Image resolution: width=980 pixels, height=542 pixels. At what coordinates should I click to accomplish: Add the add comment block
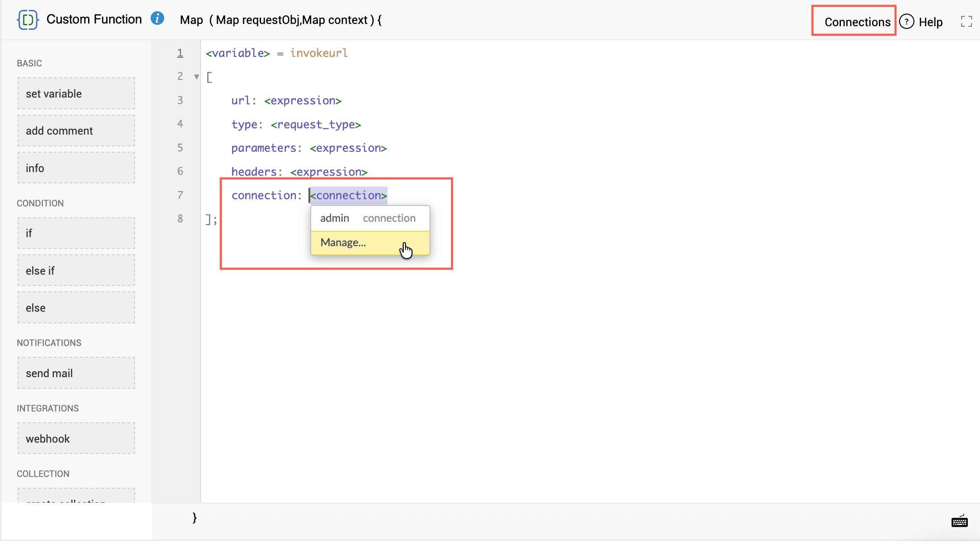pyautogui.click(x=76, y=131)
